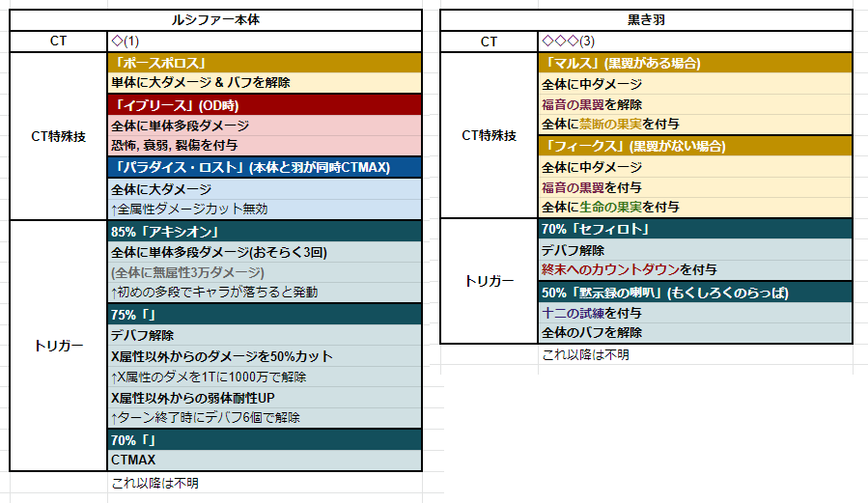Select cell 福音の黒翼を付与

tap(695, 187)
